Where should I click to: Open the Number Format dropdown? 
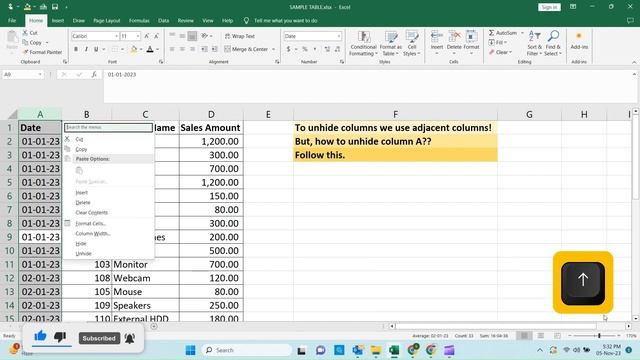pos(339,36)
